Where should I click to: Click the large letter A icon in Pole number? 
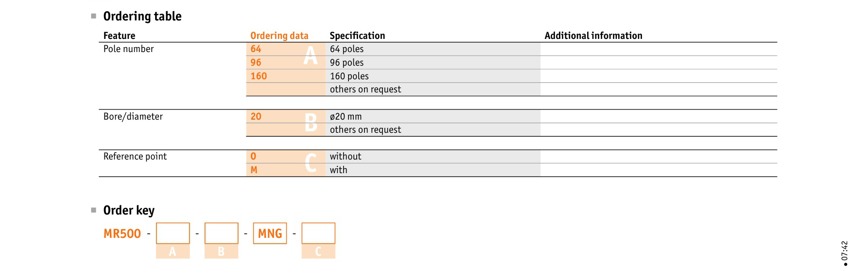311,55
